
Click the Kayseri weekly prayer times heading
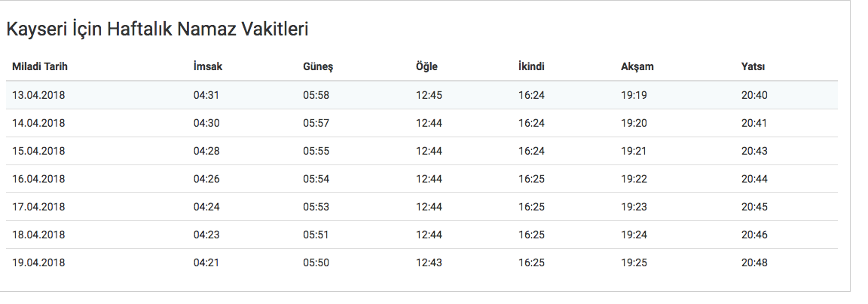coord(157,29)
